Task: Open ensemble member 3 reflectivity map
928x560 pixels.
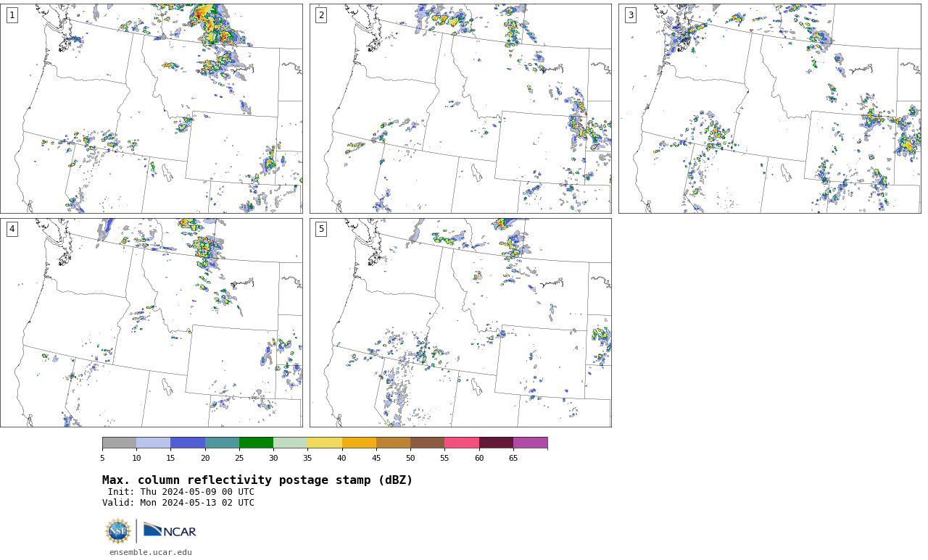Action: click(x=769, y=109)
